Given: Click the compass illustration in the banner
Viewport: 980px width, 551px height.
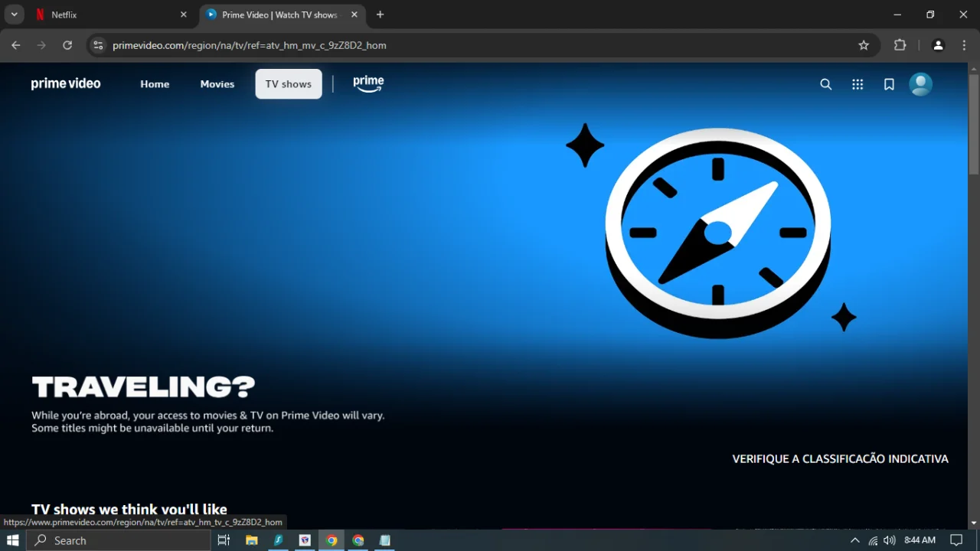Looking at the screenshot, I should [717, 231].
